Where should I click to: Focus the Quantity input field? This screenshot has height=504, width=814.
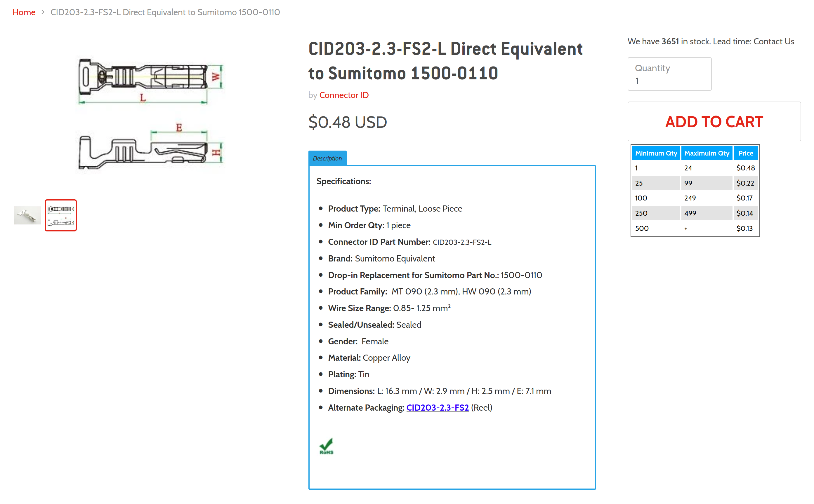click(669, 74)
